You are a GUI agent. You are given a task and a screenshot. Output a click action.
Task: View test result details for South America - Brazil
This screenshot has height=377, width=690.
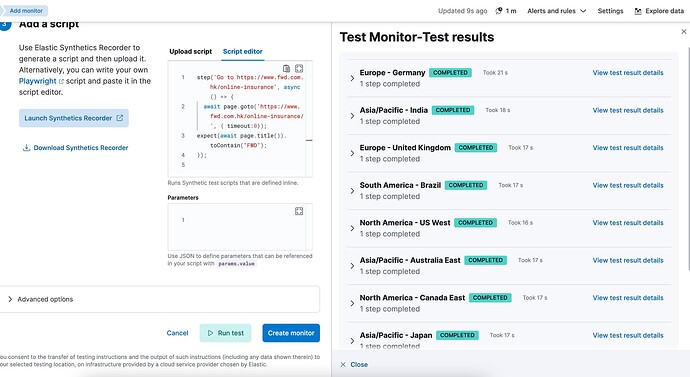(x=628, y=185)
